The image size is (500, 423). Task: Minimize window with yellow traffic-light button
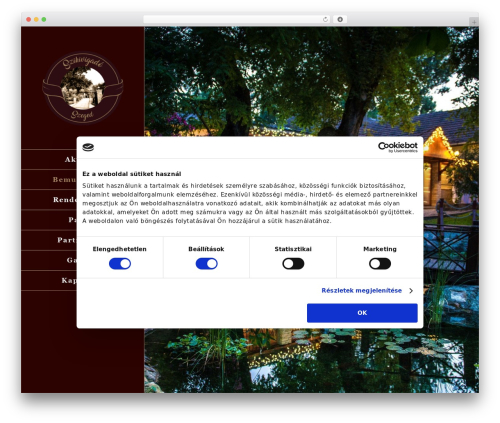pyautogui.click(x=36, y=19)
